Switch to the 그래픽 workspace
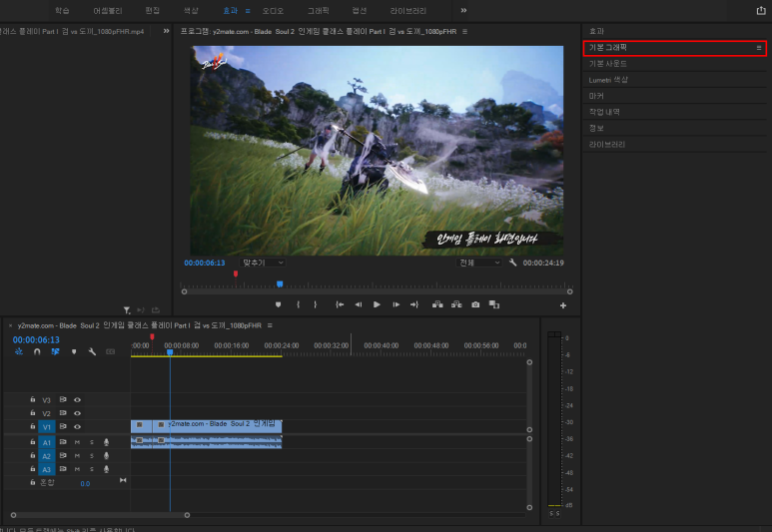Viewport: 772px width, 532px height. (318, 10)
